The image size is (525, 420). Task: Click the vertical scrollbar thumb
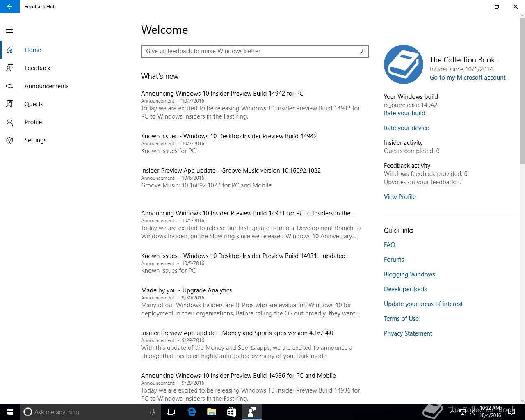pos(522,90)
